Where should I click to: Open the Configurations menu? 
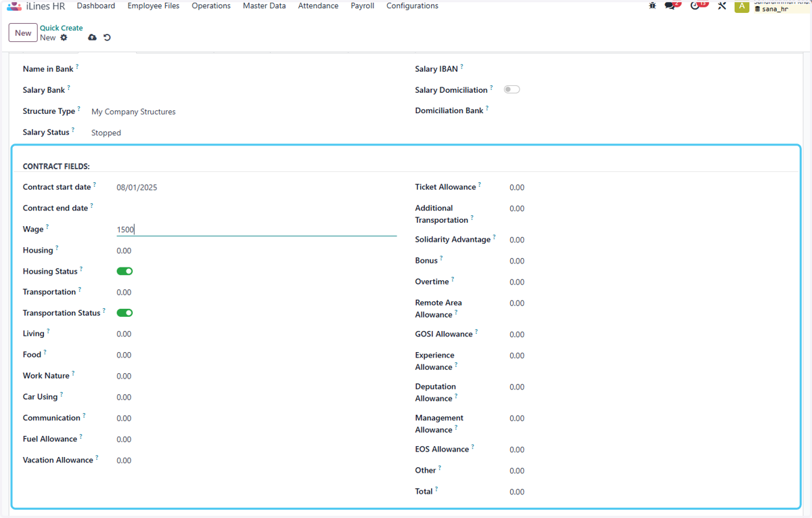[412, 6]
